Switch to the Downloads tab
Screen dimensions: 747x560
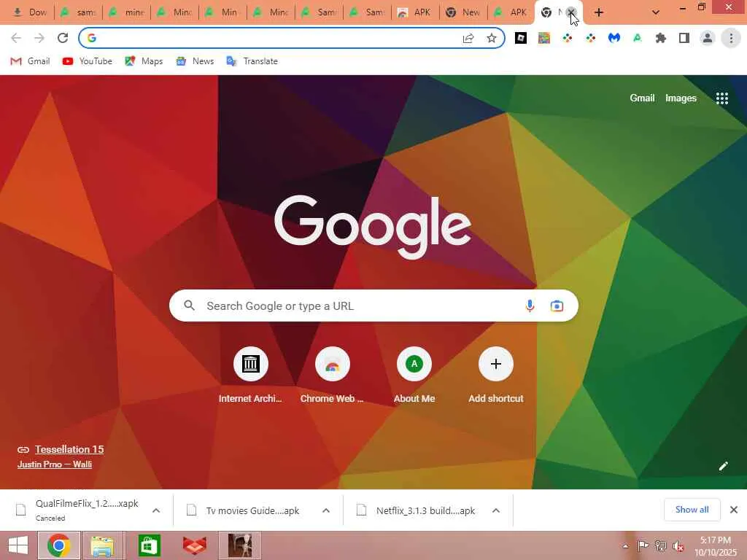click(x=29, y=12)
